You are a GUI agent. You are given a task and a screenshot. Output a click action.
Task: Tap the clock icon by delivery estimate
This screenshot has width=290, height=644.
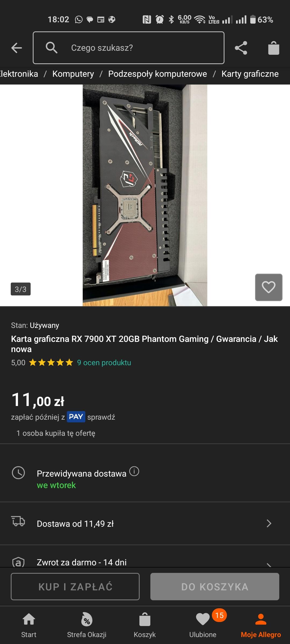[19, 473]
